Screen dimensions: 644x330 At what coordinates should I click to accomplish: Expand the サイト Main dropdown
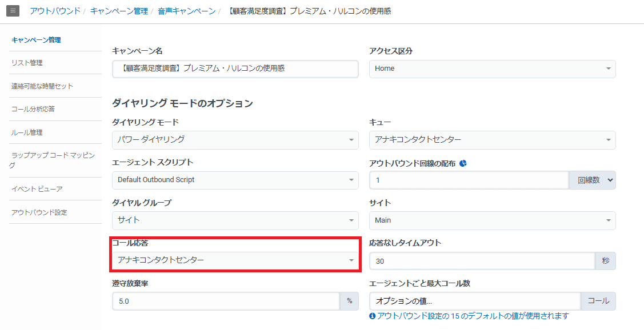click(492, 220)
